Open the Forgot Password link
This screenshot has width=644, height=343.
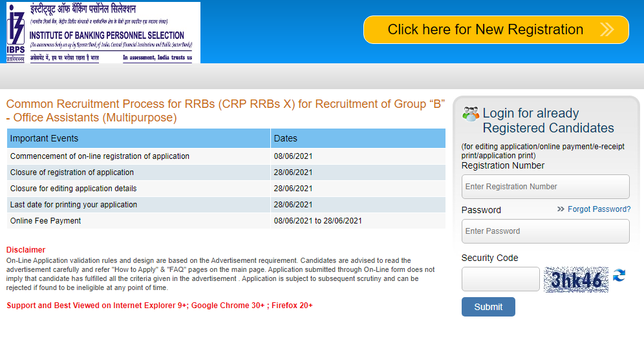(x=599, y=209)
